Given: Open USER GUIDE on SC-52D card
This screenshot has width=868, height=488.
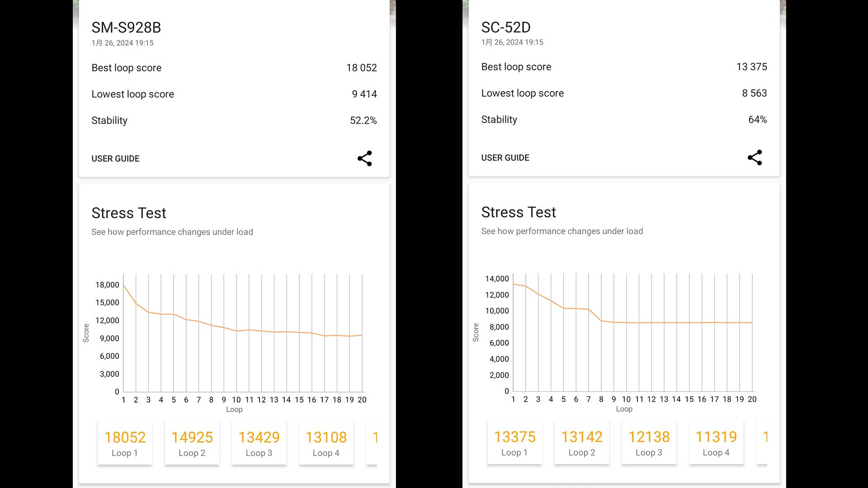Looking at the screenshot, I should 505,158.
